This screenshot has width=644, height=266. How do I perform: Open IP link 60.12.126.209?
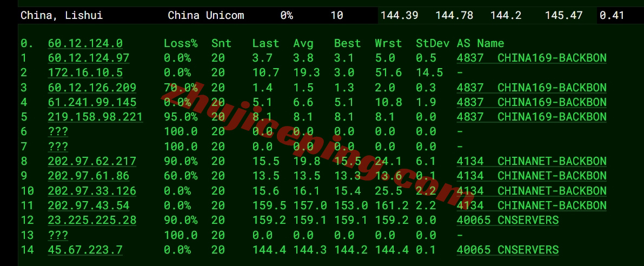coord(92,88)
